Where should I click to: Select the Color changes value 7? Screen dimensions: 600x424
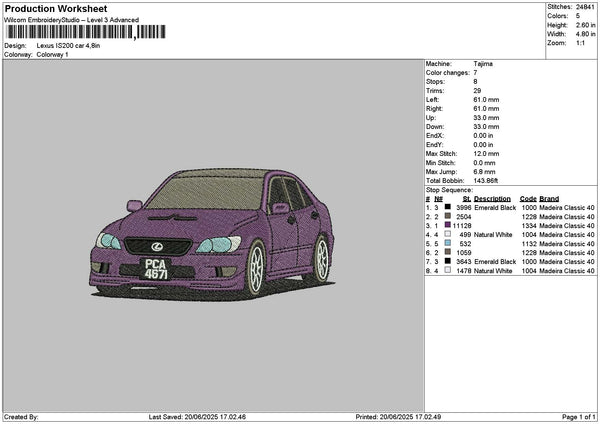click(x=475, y=73)
